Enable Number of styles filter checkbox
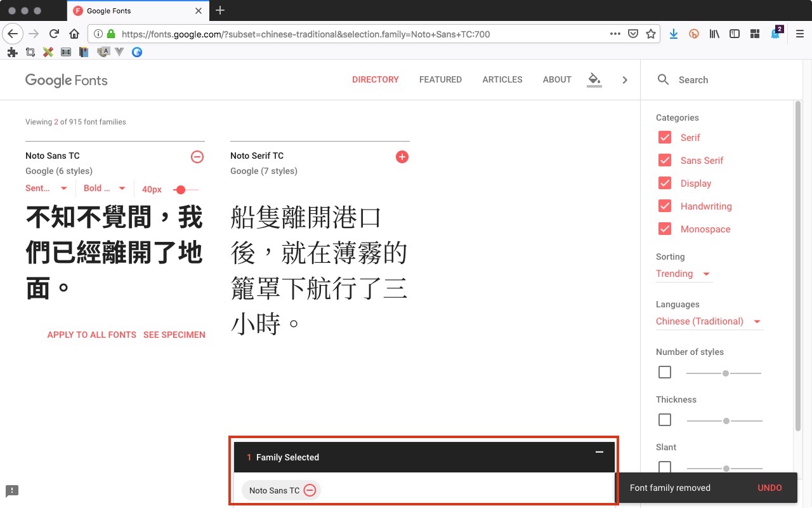Screen dimensions: 812x508 [x=665, y=372]
